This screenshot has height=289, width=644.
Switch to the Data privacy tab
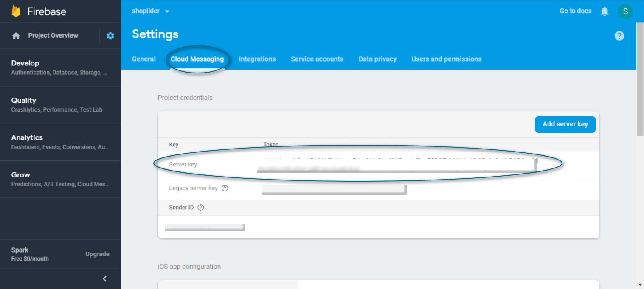coord(377,59)
